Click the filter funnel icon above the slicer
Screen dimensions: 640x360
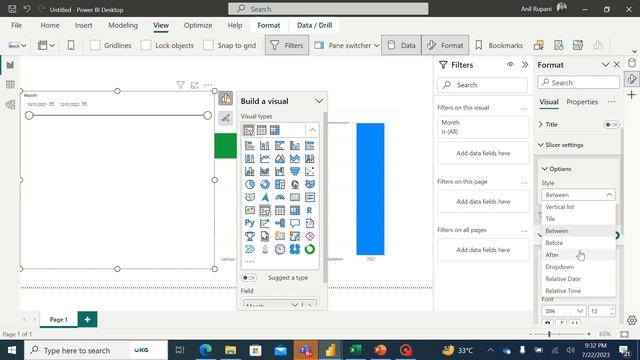(x=180, y=85)
